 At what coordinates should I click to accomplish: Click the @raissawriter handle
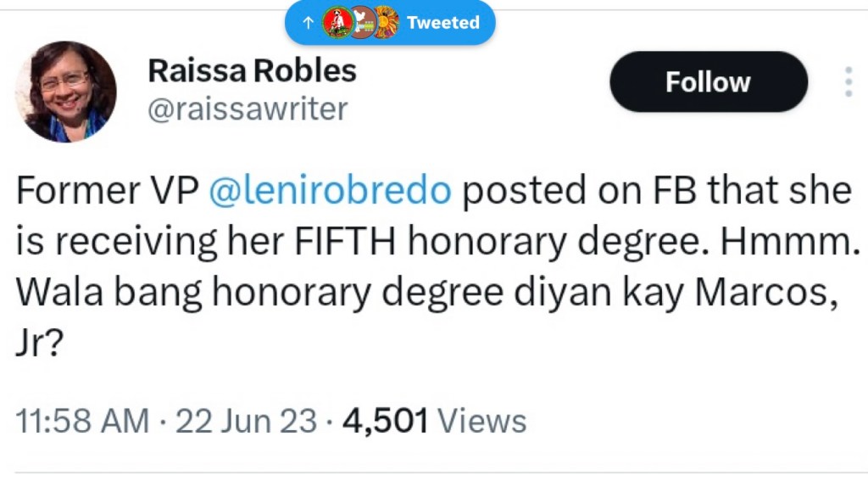point(248,109)
